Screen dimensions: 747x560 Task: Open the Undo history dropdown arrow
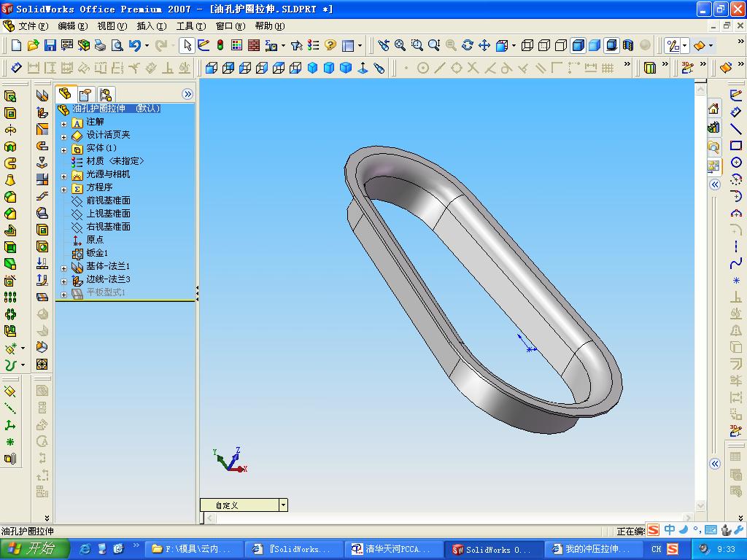[x=147, y=46]
